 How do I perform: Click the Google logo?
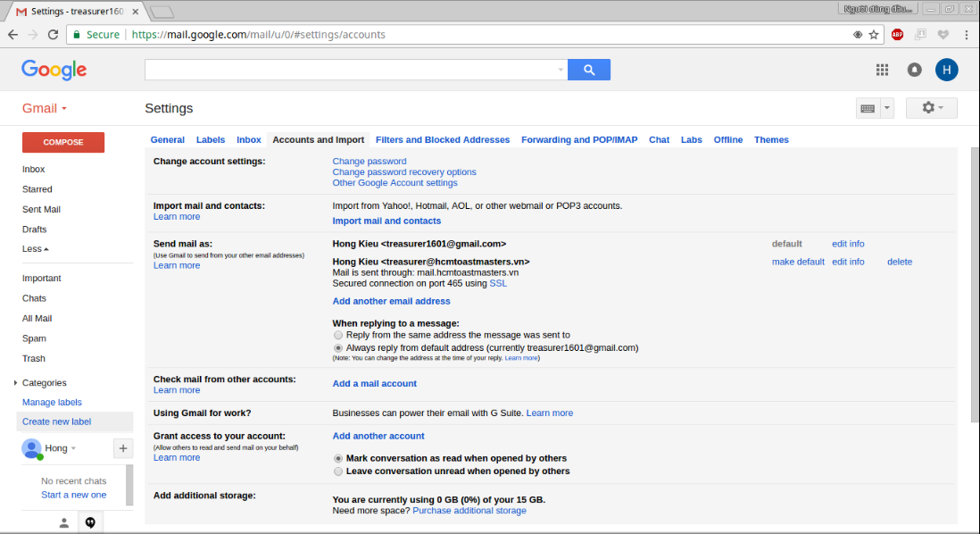coord(54,70)
